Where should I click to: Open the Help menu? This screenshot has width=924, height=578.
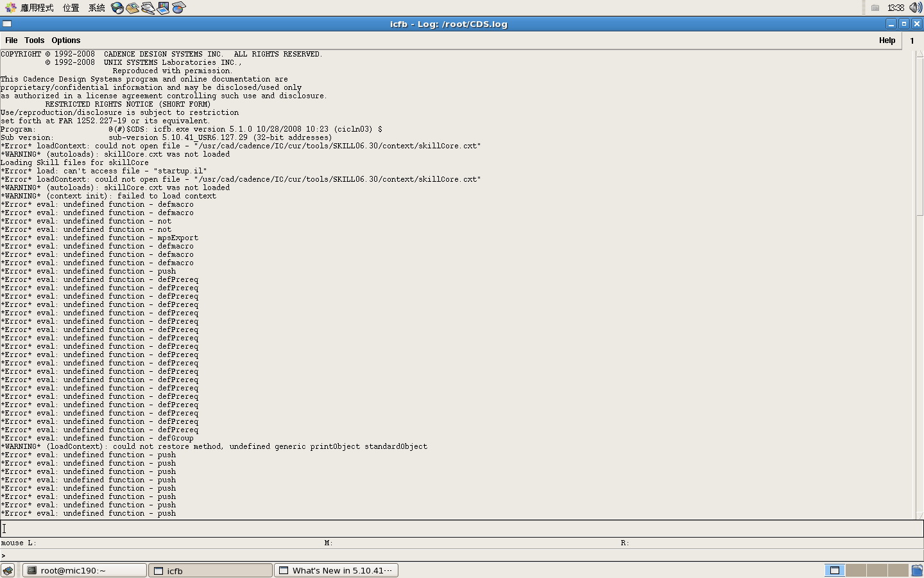(887, 40)
